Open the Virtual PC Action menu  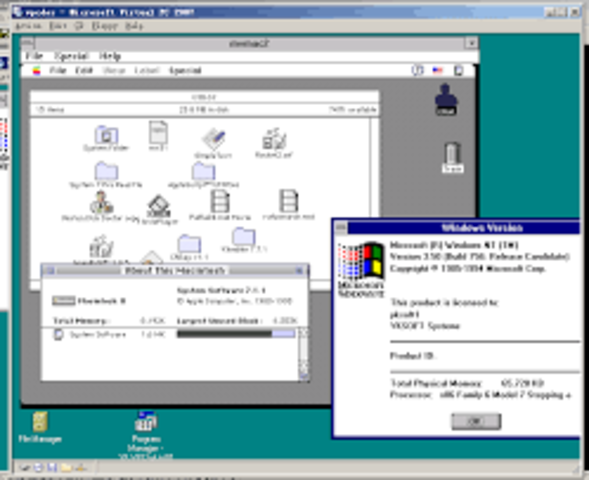[28, 26]
